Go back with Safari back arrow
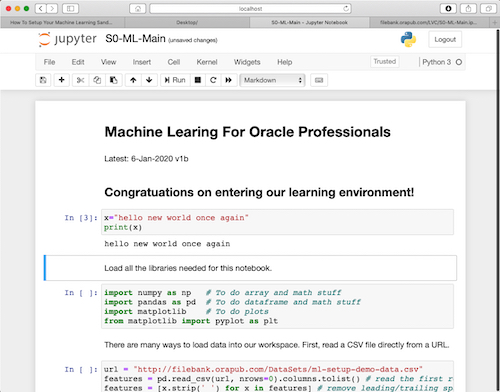Viewport: 500px width, 392px height. click(x=41, y=8)
